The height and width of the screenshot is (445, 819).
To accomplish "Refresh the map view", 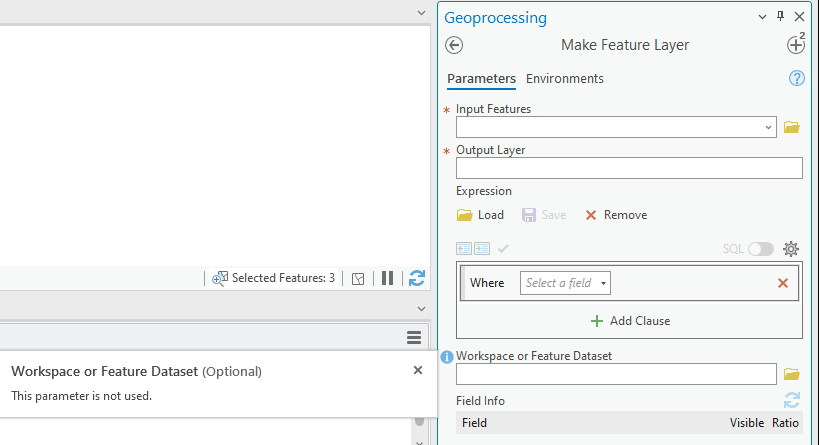I will 417,278.
